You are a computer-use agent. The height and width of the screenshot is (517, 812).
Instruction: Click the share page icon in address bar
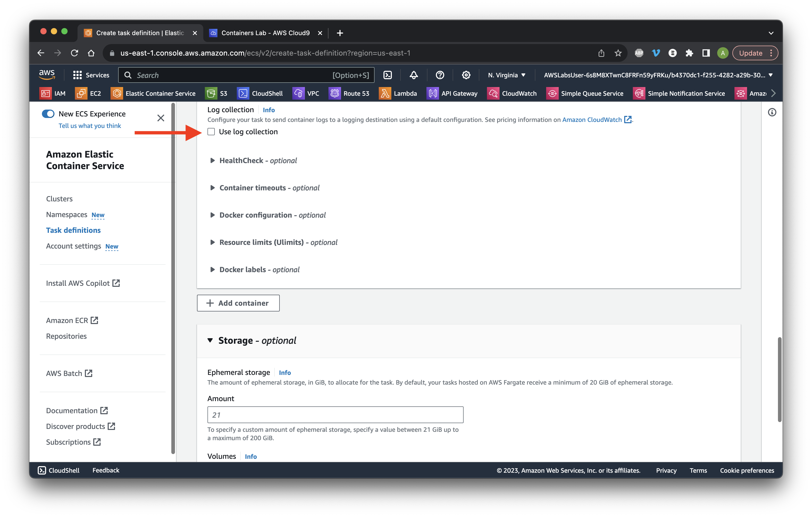pos(601,53)
